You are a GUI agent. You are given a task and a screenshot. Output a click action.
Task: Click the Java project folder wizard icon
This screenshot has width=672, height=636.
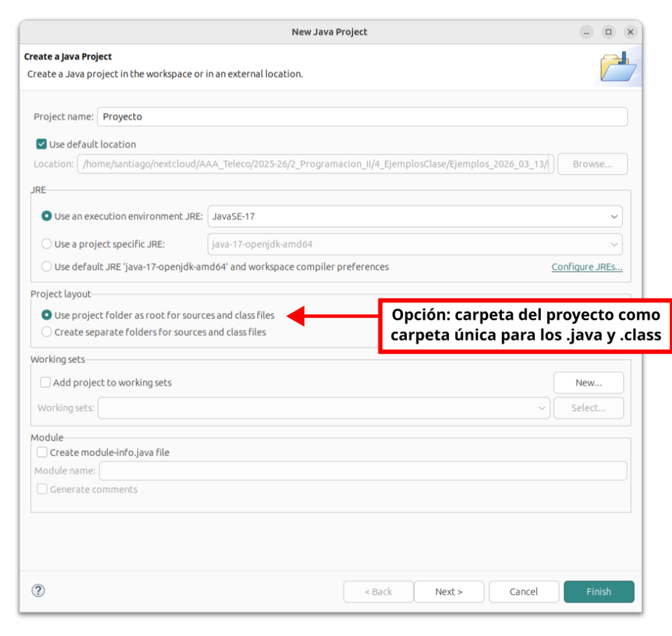618,67
